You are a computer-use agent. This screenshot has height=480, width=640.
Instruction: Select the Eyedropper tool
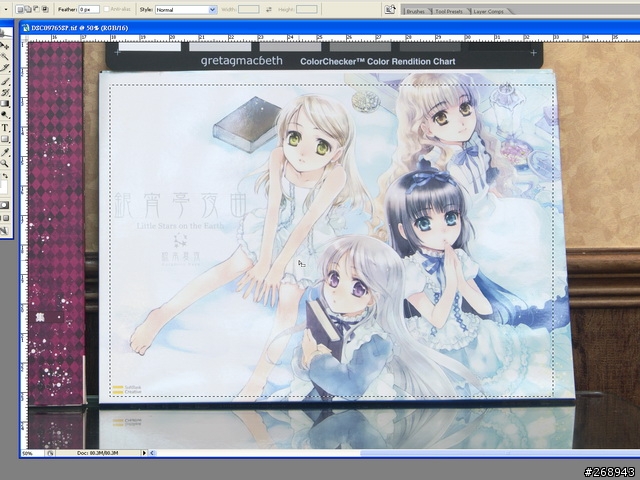point(5,152)
